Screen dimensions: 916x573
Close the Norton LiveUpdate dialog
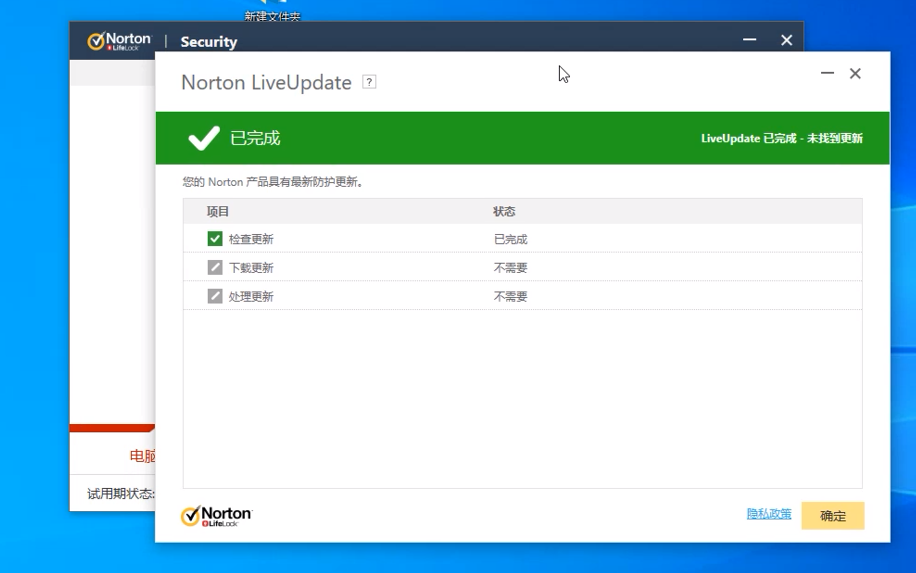(x=855, y=74)
